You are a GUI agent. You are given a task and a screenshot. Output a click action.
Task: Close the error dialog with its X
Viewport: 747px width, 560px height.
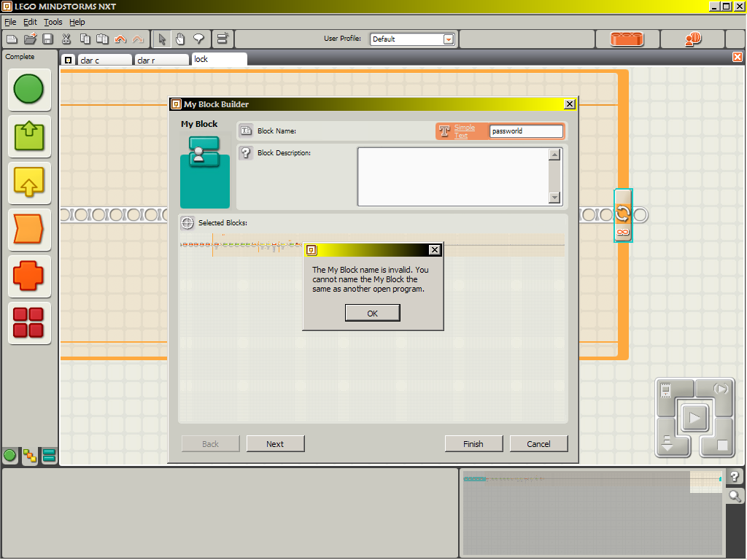pyautogui.click(x=435, y=250)
